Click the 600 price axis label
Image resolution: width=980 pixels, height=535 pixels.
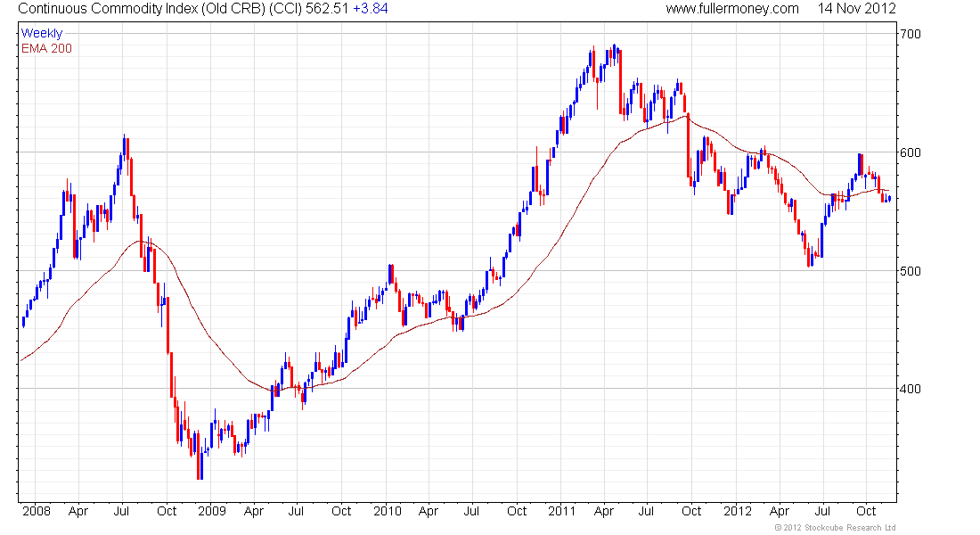pos(911,152)
